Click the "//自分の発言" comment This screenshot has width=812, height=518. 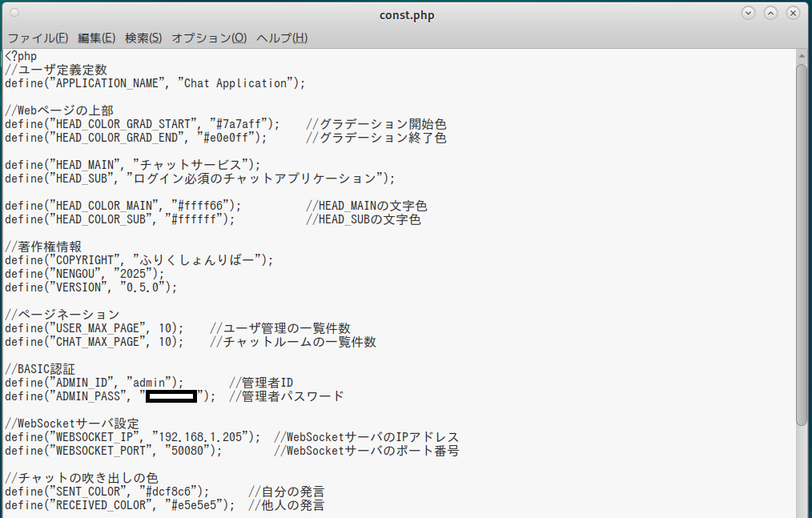tap(287, 492)
